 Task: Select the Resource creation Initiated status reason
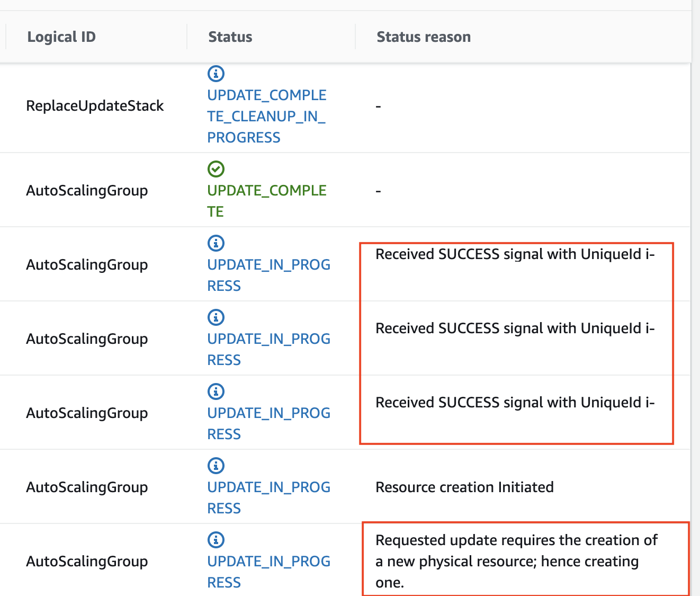pyautogui.click(x=464, y=487)
